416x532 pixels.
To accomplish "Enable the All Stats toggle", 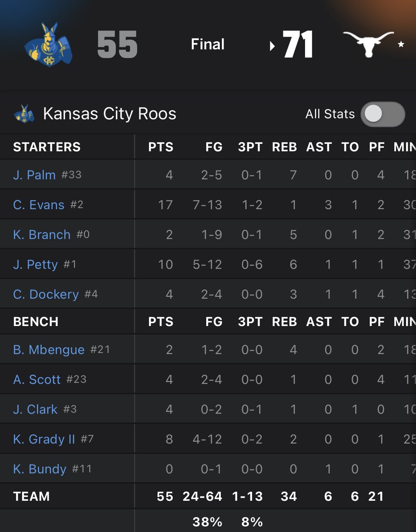I will pos(383,114).
